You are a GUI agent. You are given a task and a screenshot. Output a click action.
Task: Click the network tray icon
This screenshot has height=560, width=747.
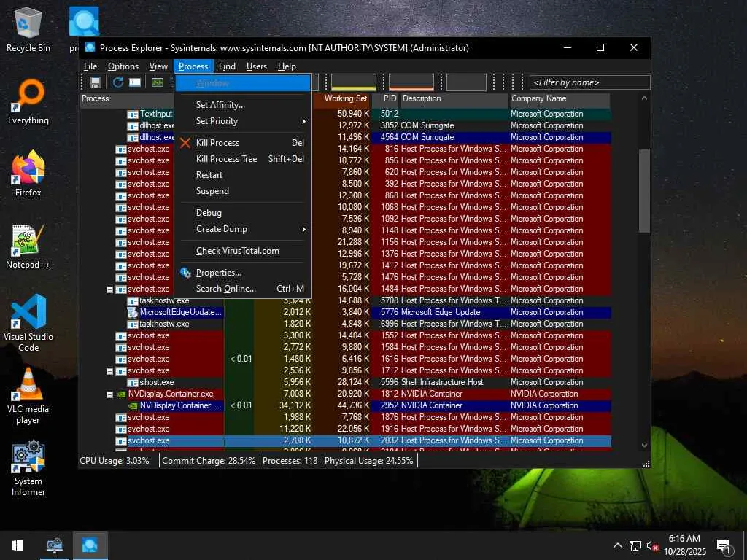pos(635,545)
